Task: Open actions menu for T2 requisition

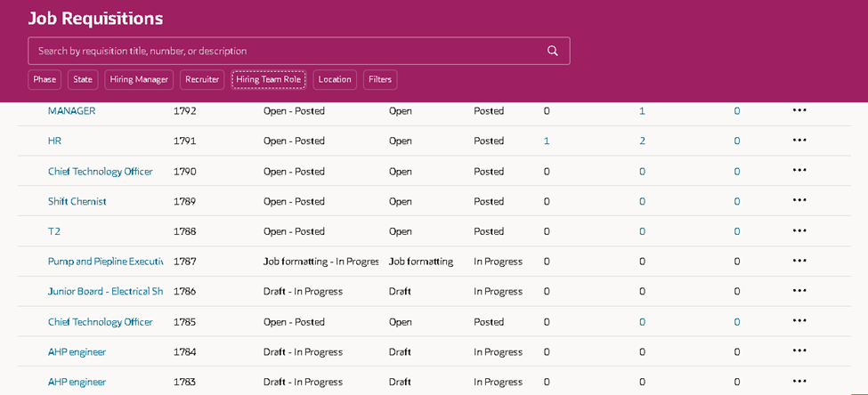Action: coord(799,231)
